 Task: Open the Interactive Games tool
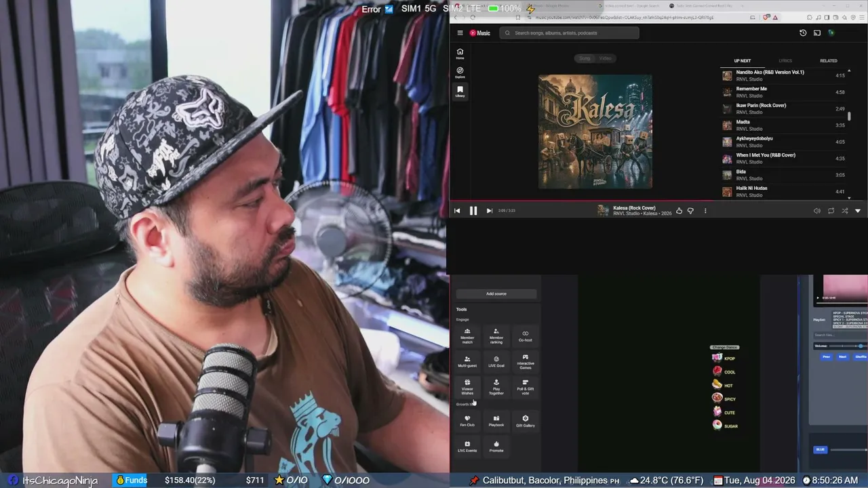[x=526, y=362]
